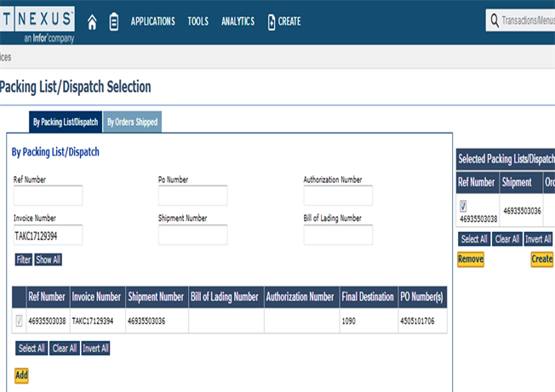555x392 pixels.
Task: Open the clipboard tasks icon
Action: 114,22
